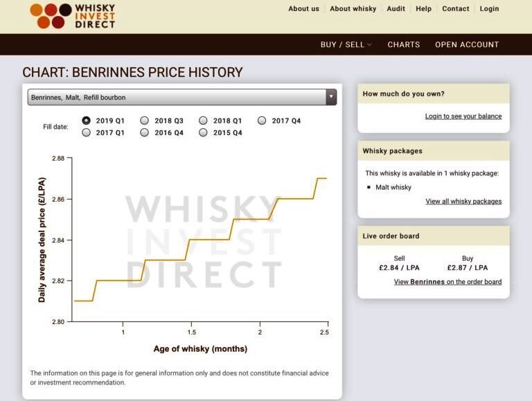Click Login to see your balance
The width and height of the screenshot is (532, 401).
tap(463, 116)
